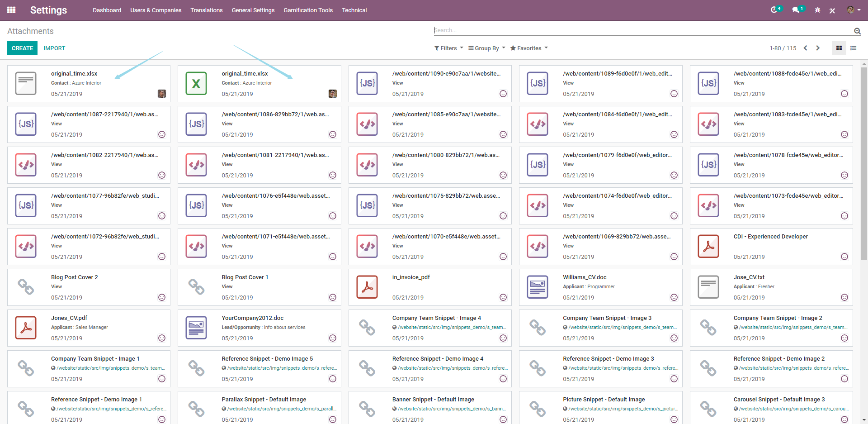Click the CREATE button
Viewport: 868px width, 424px height.
click(x=22, y=48)
